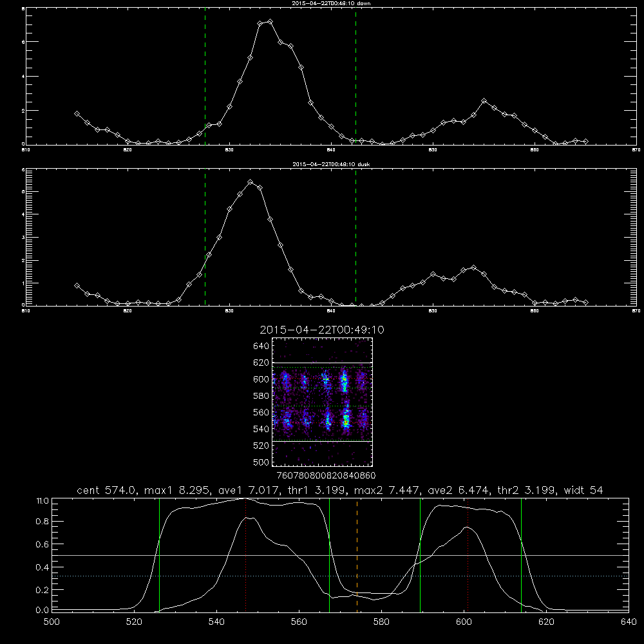Click the 620 label on the bottom profile x-axis

coord(546,622)
